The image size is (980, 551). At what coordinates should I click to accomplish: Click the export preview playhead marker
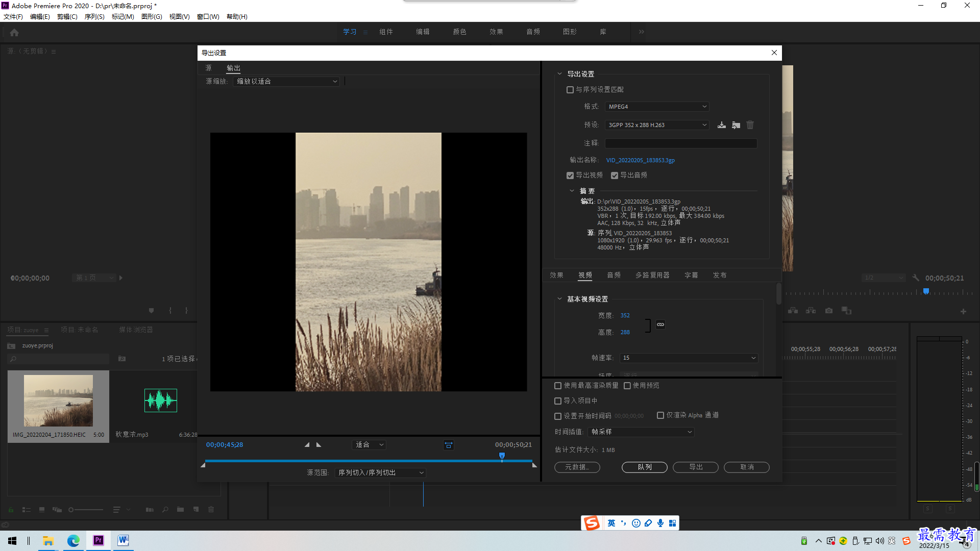click(x=502, y=456)
